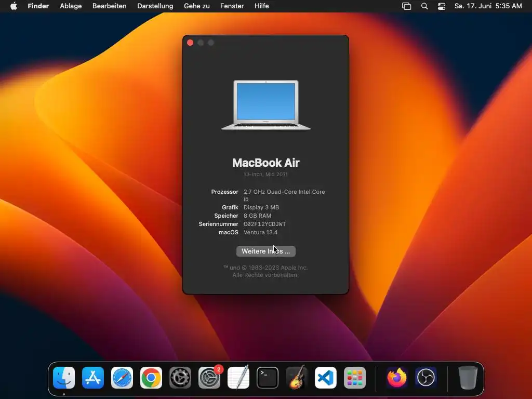Open the Trash in the Dock
This screenshot has width=532, height=399.
(x=468, y=378)
